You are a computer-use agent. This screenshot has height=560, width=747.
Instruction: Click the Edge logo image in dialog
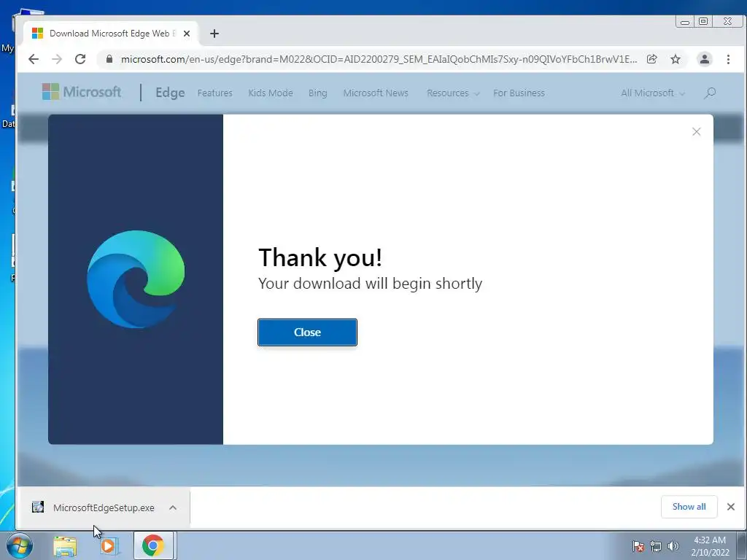(136, 279)
